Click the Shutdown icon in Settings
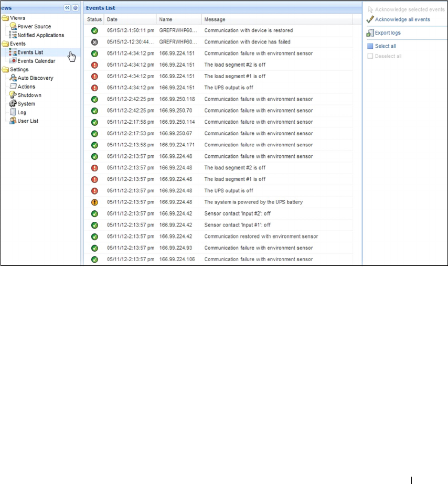This screenshot has height=484, width=448. (13, 95)
